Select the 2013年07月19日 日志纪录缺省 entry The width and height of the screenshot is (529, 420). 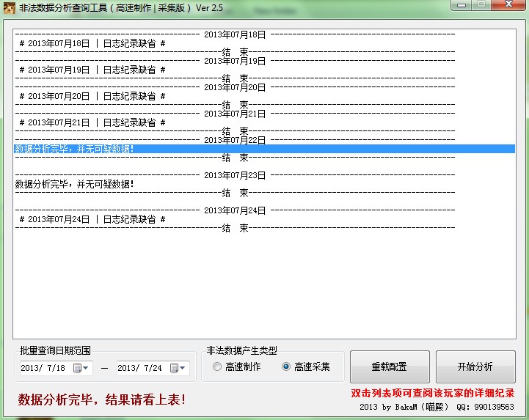pos(92,70)
